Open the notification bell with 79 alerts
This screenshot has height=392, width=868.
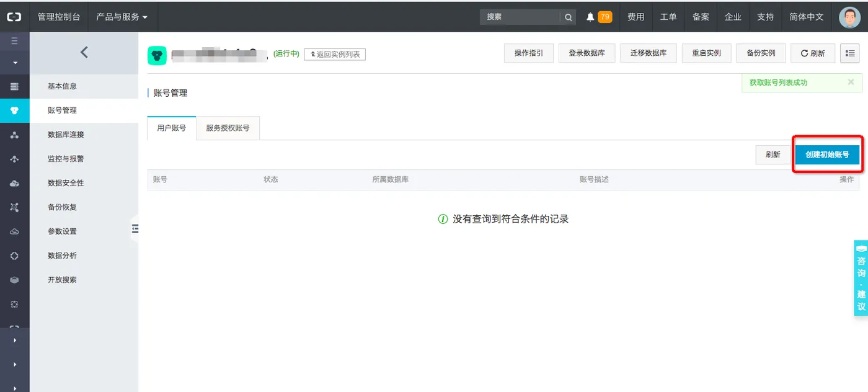point(598,17)
